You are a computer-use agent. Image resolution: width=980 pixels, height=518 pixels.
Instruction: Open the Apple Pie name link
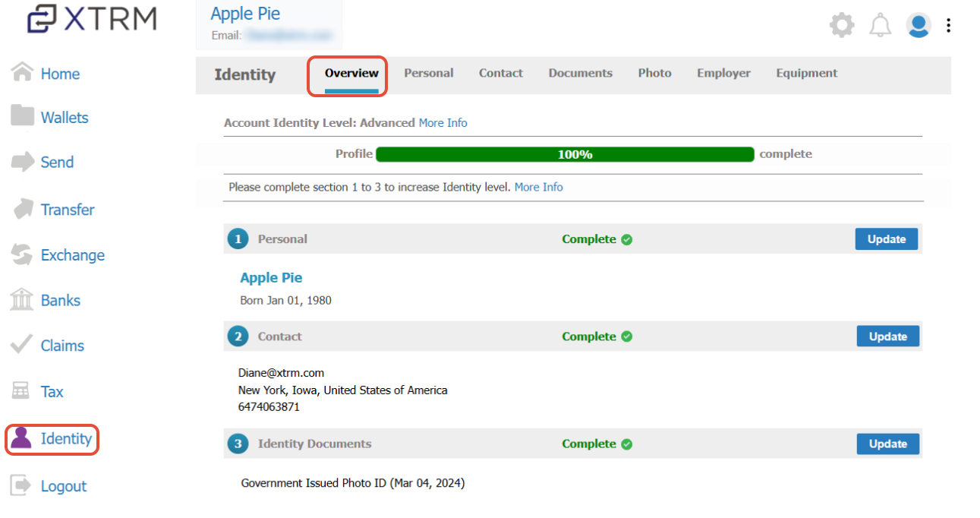coord(271,277)
